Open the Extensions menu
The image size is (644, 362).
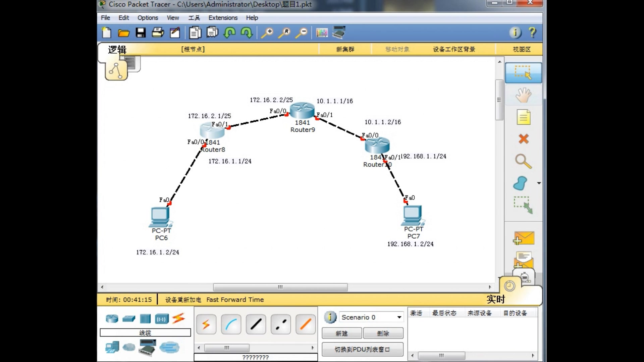[222, 17]
